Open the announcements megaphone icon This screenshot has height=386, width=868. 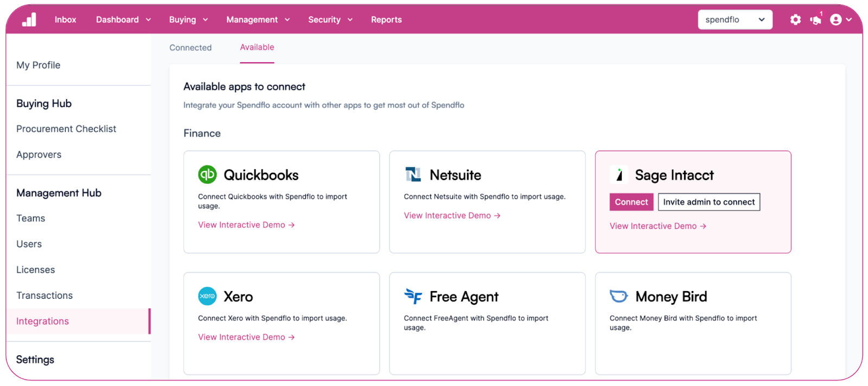[816, 20]
